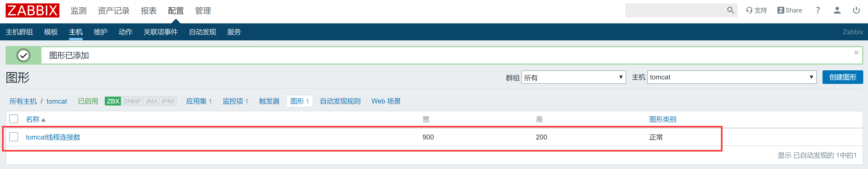Click the search magnifier icon
Screen dimensions: 868x169
coord(730,10)
